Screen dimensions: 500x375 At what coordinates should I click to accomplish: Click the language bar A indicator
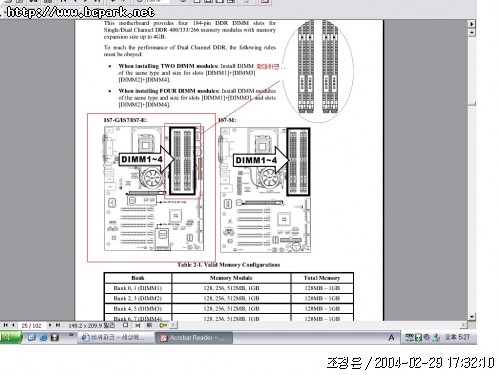click(x=391, y=338)
